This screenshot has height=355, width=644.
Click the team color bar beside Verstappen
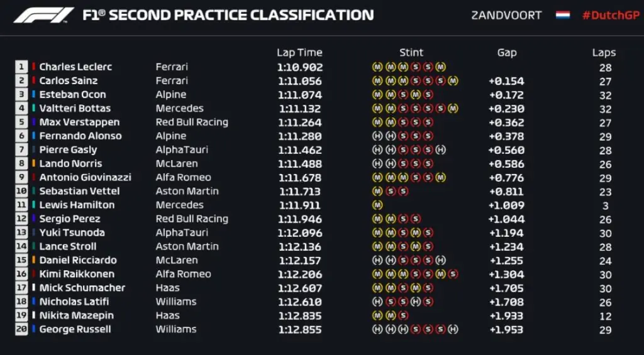(x=34, y=122)
